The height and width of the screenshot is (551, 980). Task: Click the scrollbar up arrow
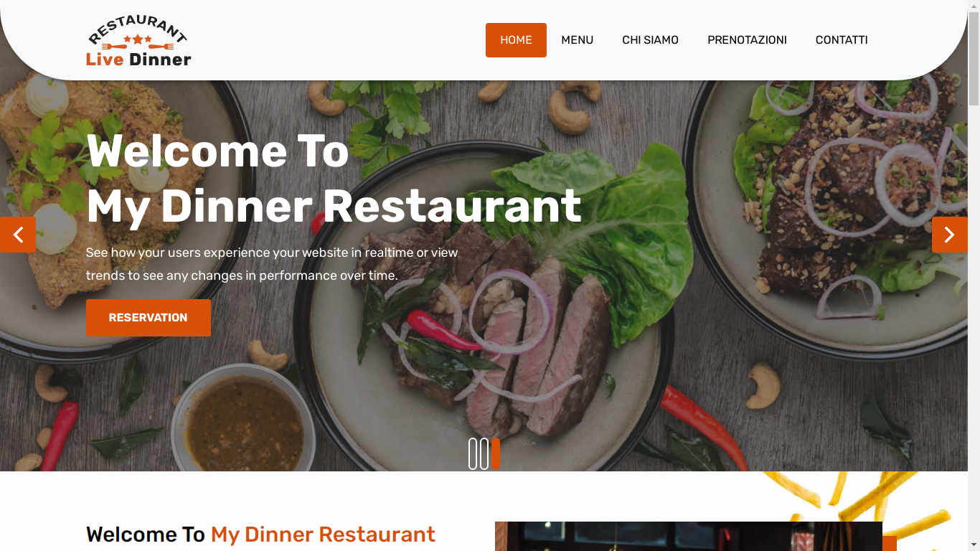pos(974,6)
